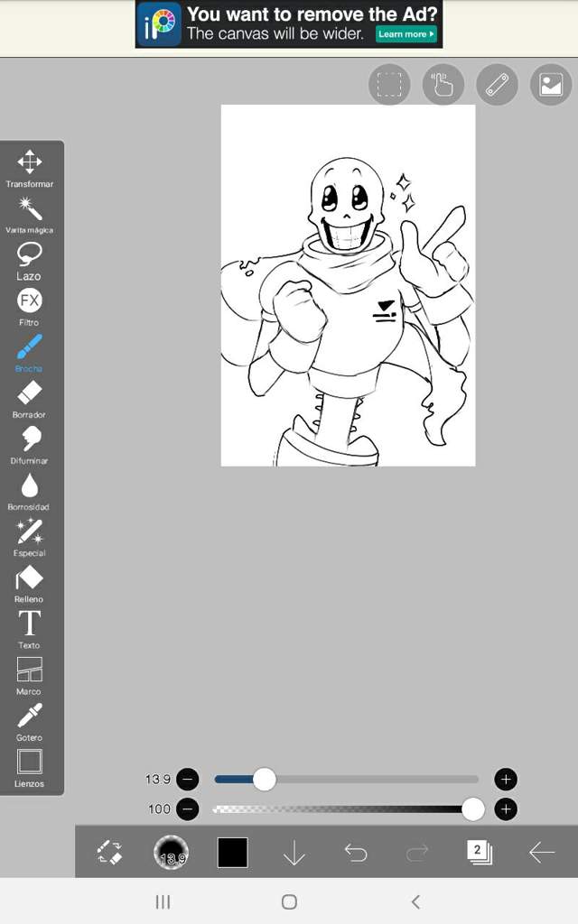Open the selection area button
The image size is (578, 924).
389,85
